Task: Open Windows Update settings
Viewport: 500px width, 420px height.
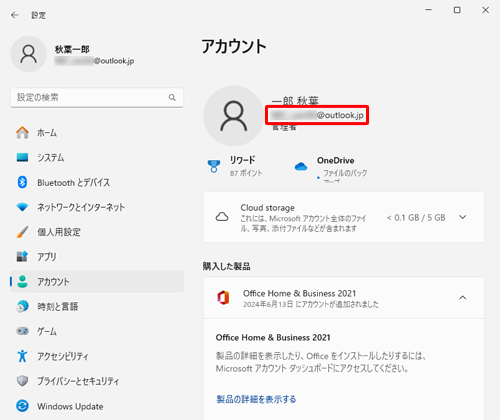Action: point(97,406)
